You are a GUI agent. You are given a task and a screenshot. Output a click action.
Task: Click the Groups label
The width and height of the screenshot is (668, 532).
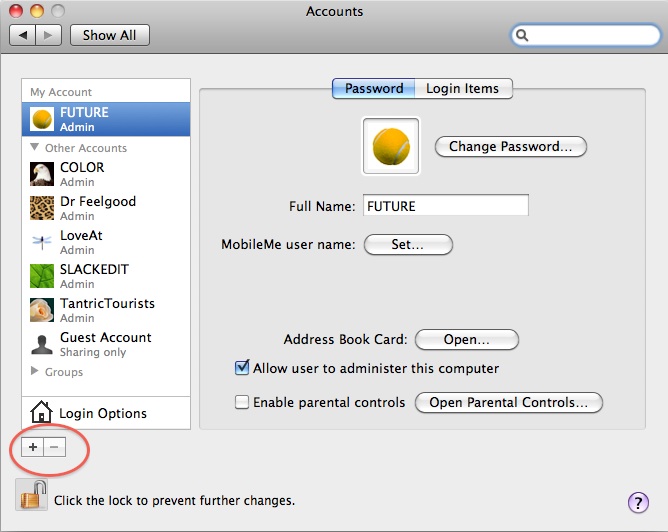[64, 372]
